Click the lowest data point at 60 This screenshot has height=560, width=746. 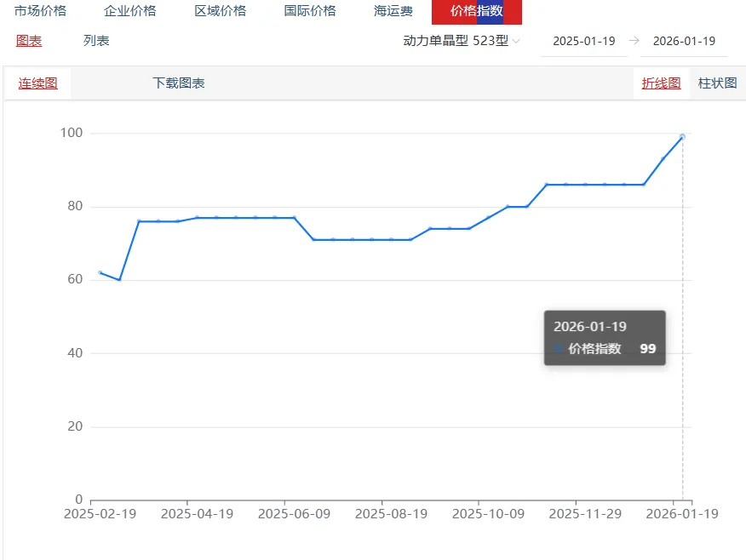[119, 279]
